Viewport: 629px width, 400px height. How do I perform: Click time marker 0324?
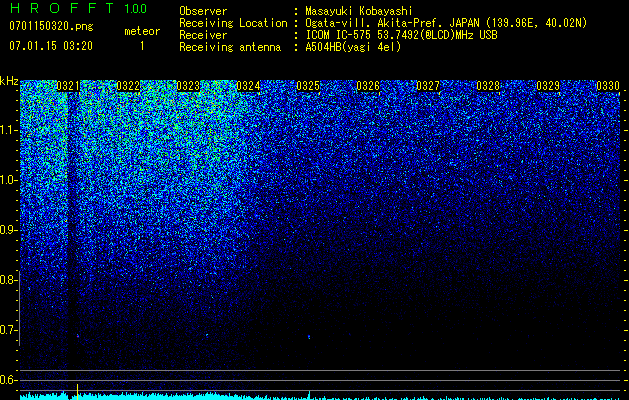click(248, 86)
